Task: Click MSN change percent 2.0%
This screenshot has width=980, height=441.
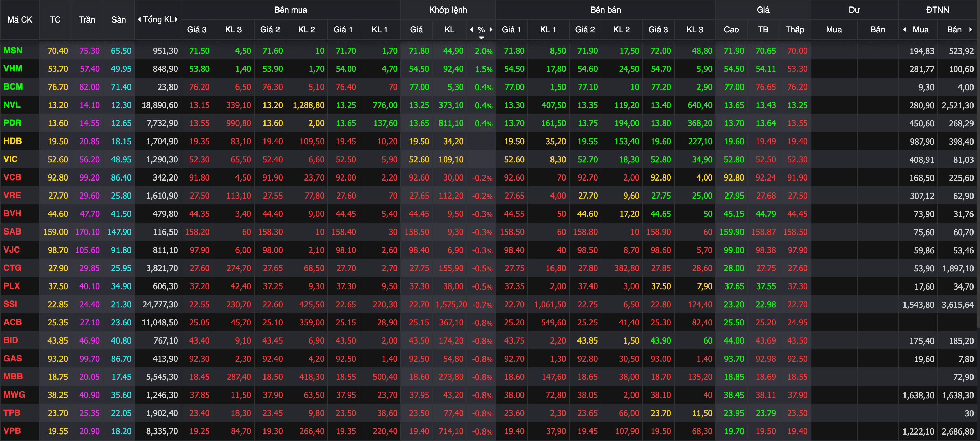Action: (484, 51)
